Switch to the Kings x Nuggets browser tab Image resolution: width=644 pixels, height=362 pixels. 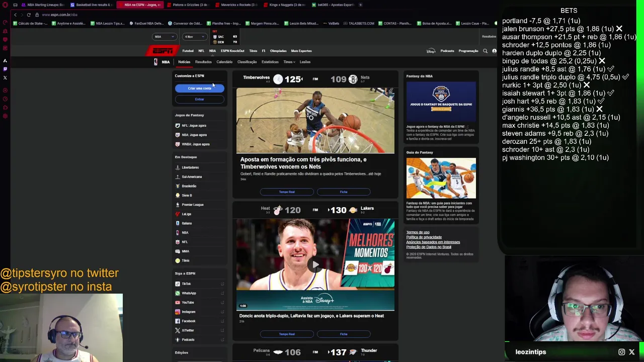coord(286,5)
